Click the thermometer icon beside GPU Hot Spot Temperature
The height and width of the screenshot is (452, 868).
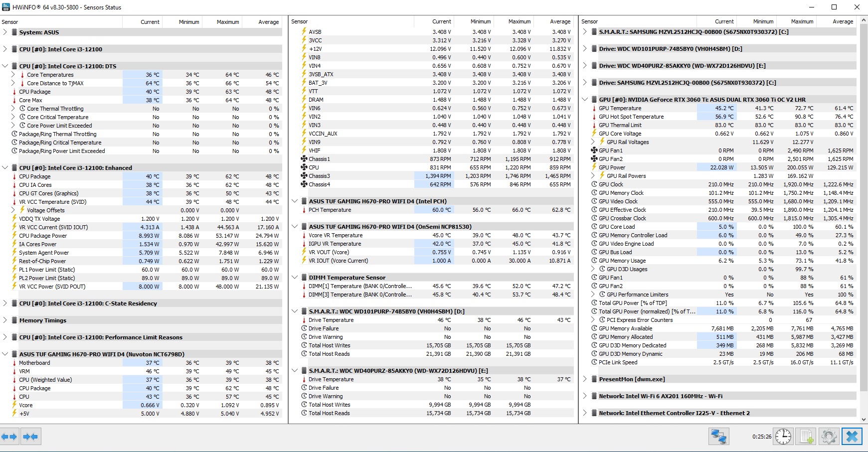[x=594, y=117]
